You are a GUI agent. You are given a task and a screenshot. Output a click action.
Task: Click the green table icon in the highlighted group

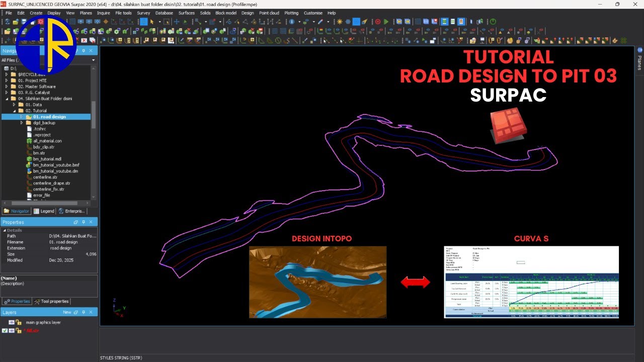(452, 22)
